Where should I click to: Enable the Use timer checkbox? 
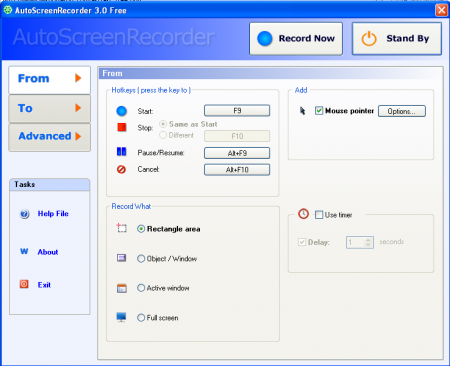(319, 215)
